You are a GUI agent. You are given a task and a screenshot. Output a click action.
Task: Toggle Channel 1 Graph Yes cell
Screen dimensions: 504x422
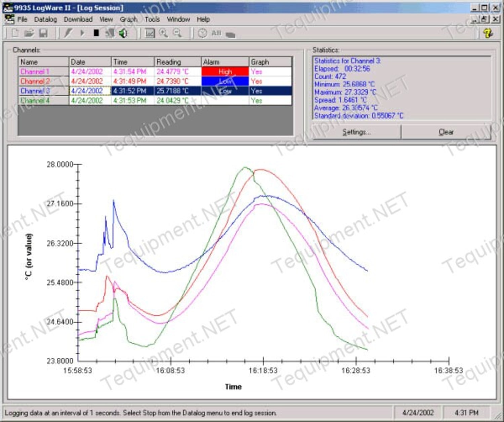coord(270,72)
